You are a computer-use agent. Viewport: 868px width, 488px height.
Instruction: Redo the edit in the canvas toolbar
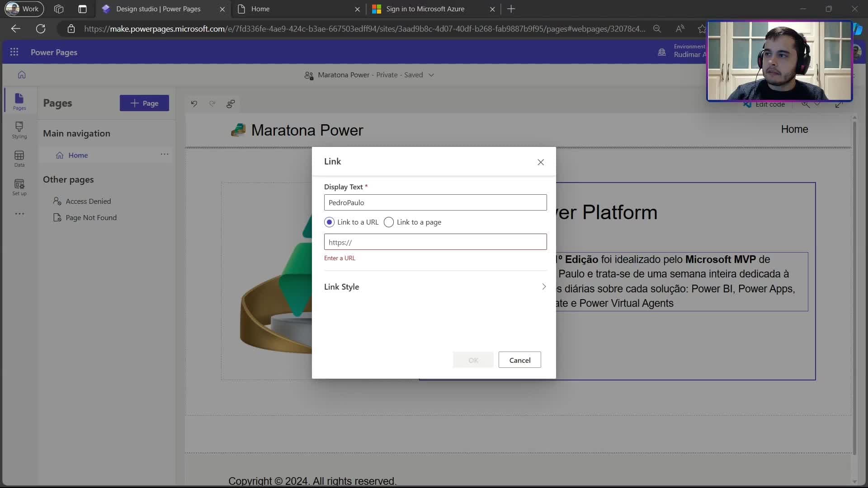click(212, 103)
